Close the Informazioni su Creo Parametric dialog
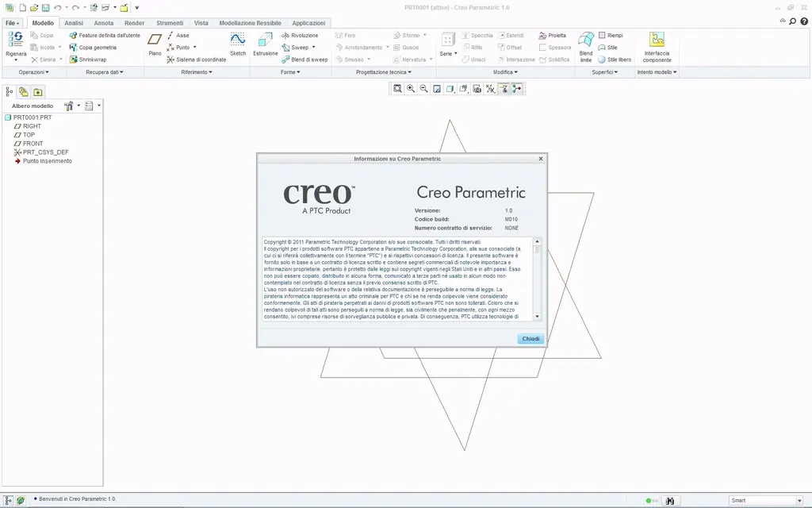 point(541,159)
